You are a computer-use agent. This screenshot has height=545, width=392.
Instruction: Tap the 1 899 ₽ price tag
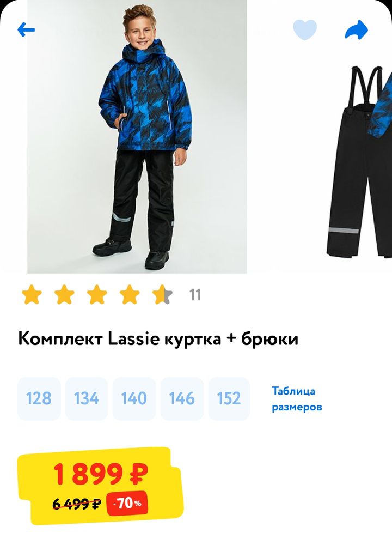click(101, 474)
